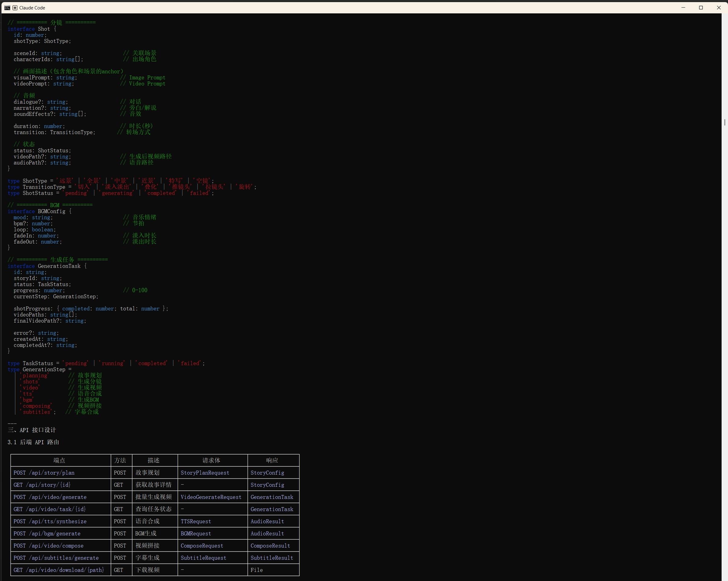Click 'dialogue?: string;' line
The width and height of the screenshot is (728, 581).
click(x=41, y=102)
